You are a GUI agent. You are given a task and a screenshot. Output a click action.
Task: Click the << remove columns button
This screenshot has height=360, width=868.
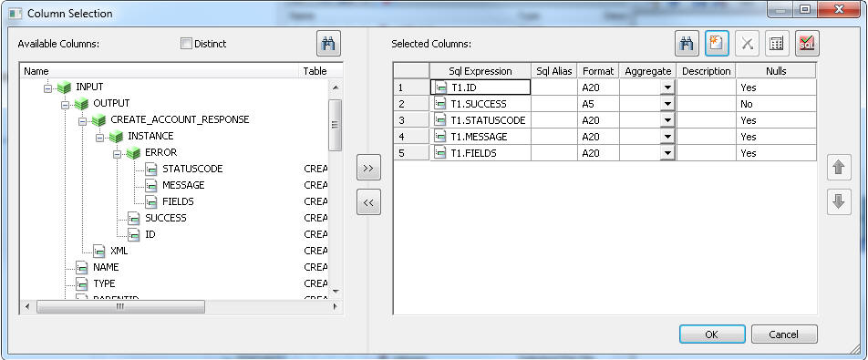(x=368, y=202)
